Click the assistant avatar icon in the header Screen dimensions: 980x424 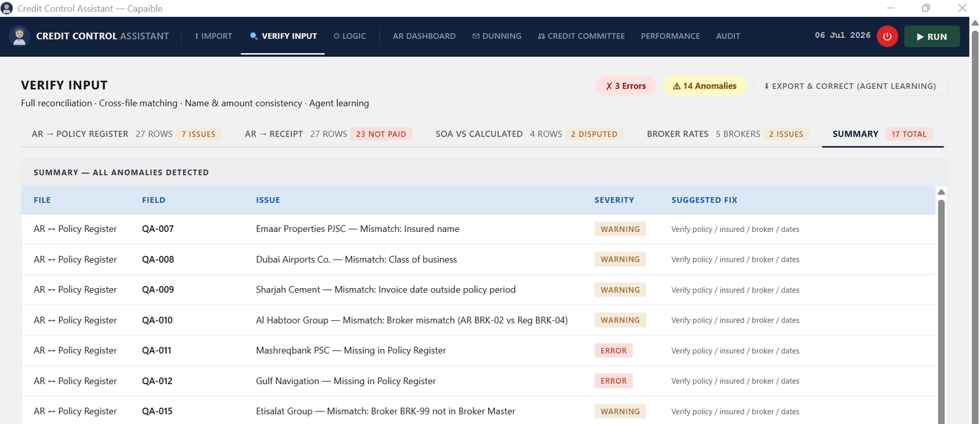coord(20,36)
